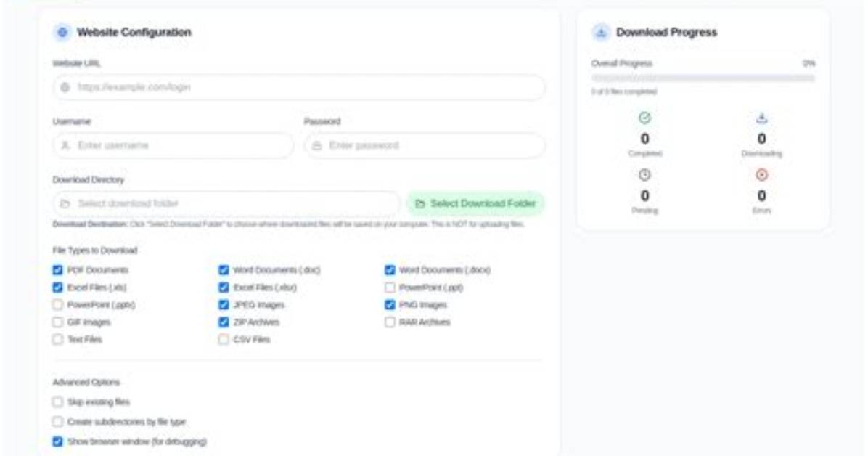Screen dimensions: 868x456
Task: Uncheck PDF Documents checkbox
Action: coord(57,270)
